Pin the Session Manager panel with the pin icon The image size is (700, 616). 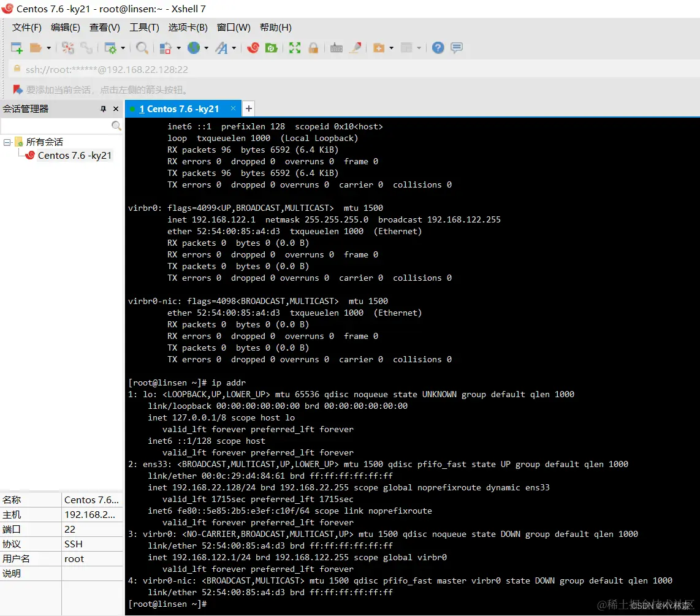tap(104, 109)
